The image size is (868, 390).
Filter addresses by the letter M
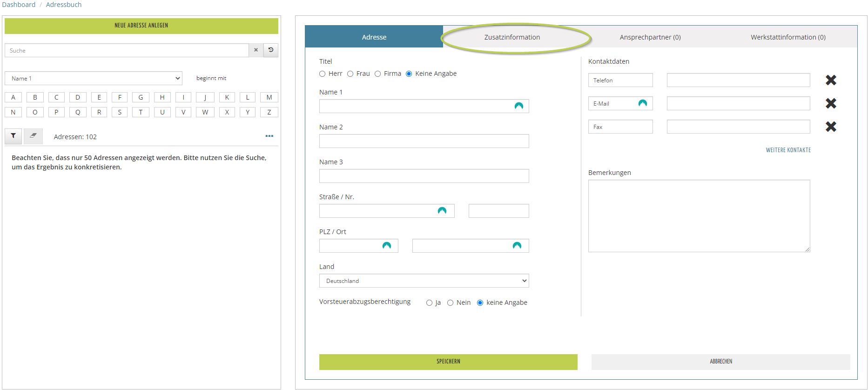pyautogui.click(x=269, y=97)
